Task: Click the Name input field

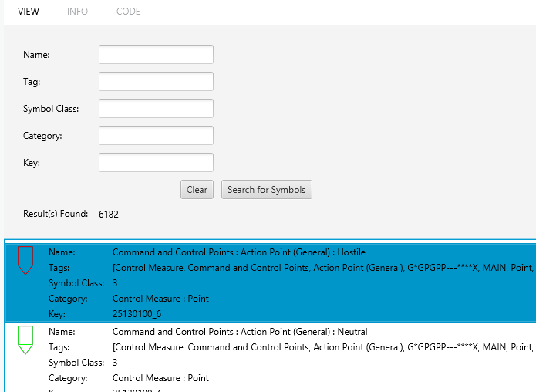Action: [157, 54]
